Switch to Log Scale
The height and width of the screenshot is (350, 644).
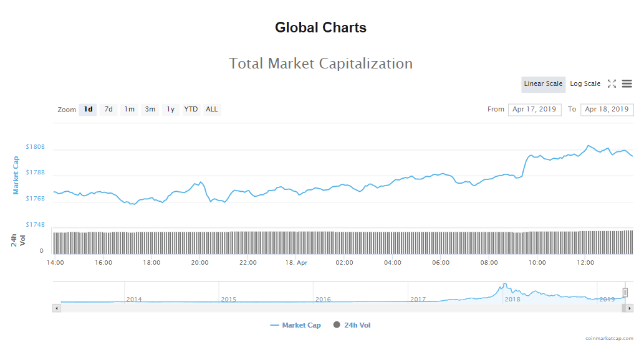tap(585, 84)
